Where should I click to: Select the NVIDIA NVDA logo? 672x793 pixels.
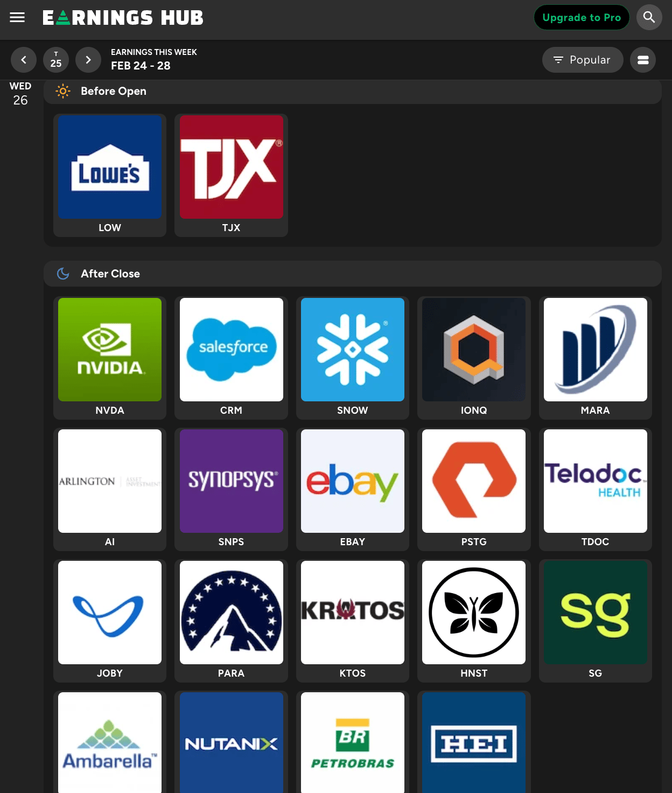110,350
